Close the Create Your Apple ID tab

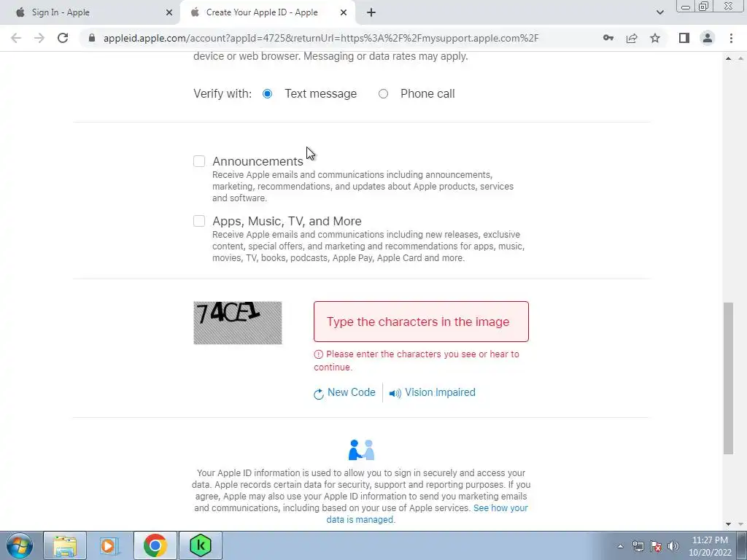click(x=344, y=12)
